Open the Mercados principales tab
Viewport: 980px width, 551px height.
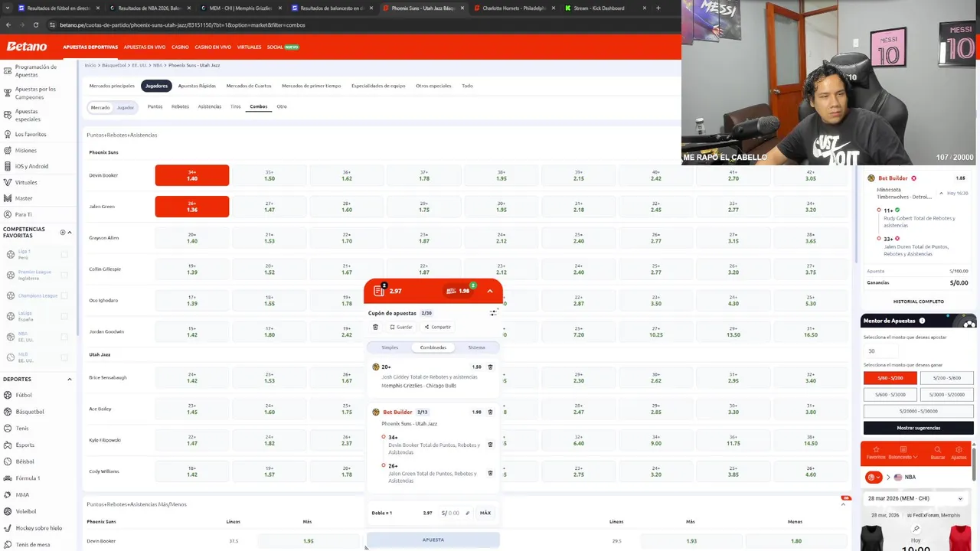(x=112, y=86)
